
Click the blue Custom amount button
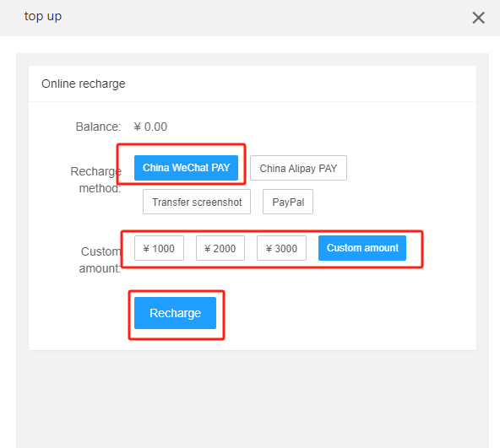362,248
